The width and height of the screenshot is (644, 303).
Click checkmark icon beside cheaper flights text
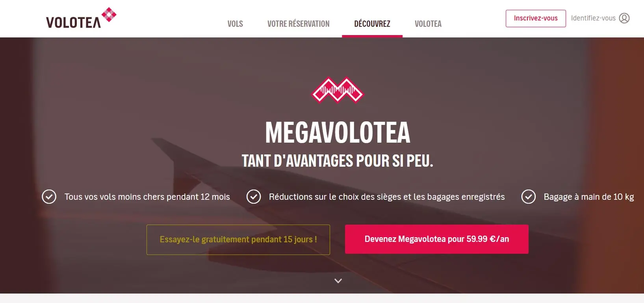(x=49, y=197)
